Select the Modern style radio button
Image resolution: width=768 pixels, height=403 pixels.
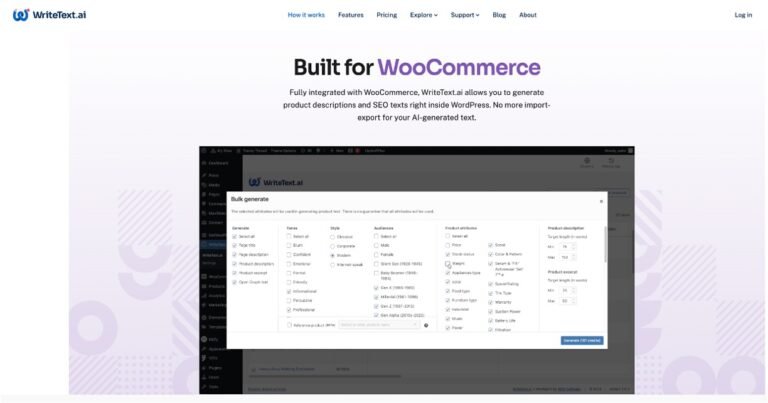coord(333,256)
